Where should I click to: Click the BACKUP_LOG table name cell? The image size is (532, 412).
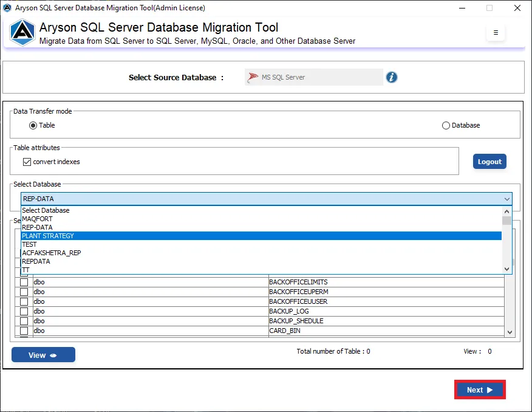click(386, 311)
